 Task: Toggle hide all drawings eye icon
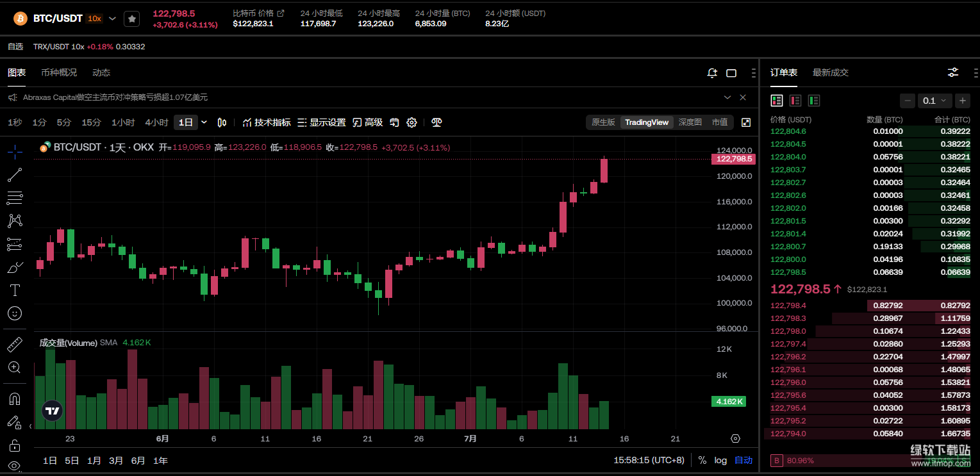15,466
